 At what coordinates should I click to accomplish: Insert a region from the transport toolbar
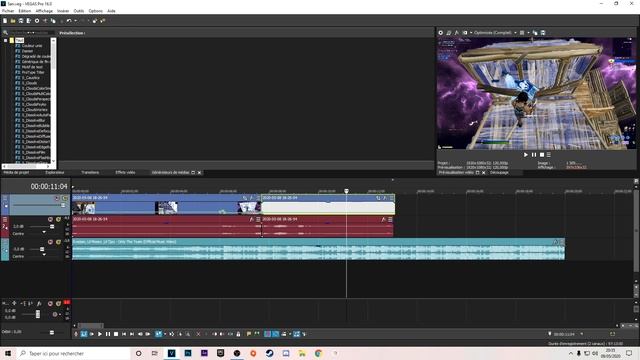(257, 334)
